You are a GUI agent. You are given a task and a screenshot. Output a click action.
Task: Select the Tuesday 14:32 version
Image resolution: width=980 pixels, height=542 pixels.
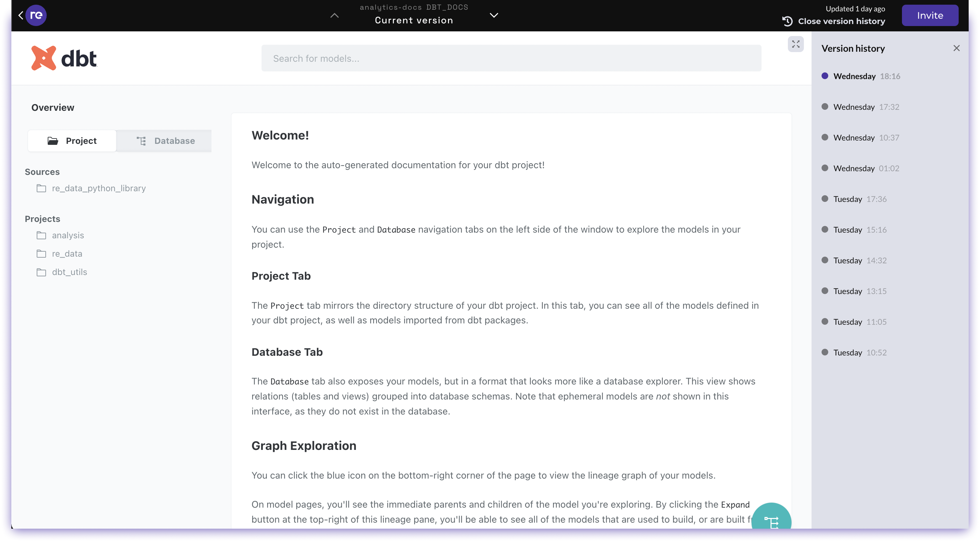point(854,260)
